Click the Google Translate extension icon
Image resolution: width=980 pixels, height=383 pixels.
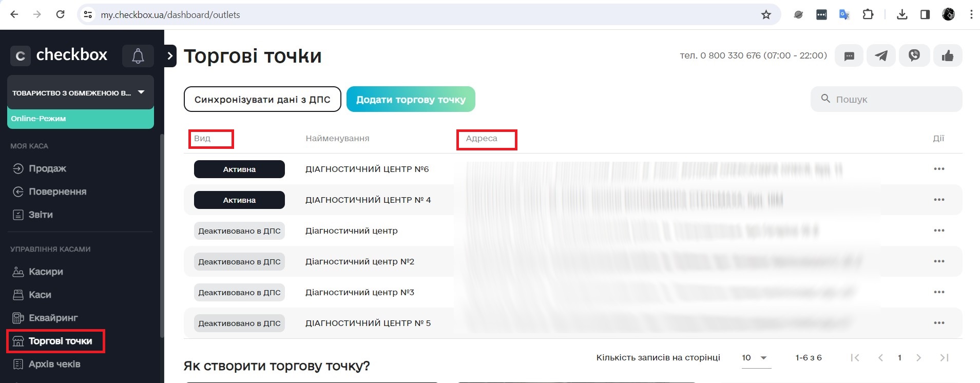[844, 15]
